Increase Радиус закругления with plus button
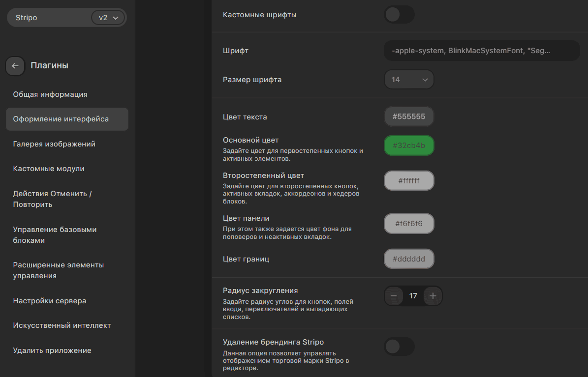 click(x=433, y=296)
